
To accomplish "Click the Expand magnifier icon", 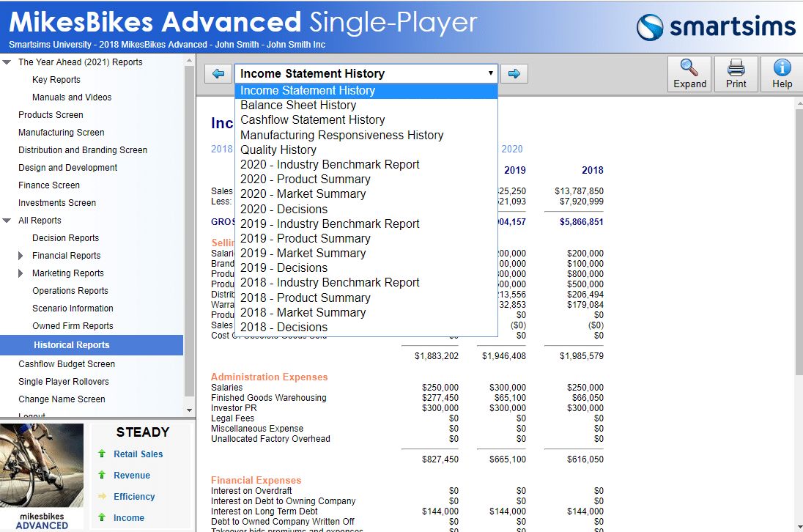I will [689, 68].
